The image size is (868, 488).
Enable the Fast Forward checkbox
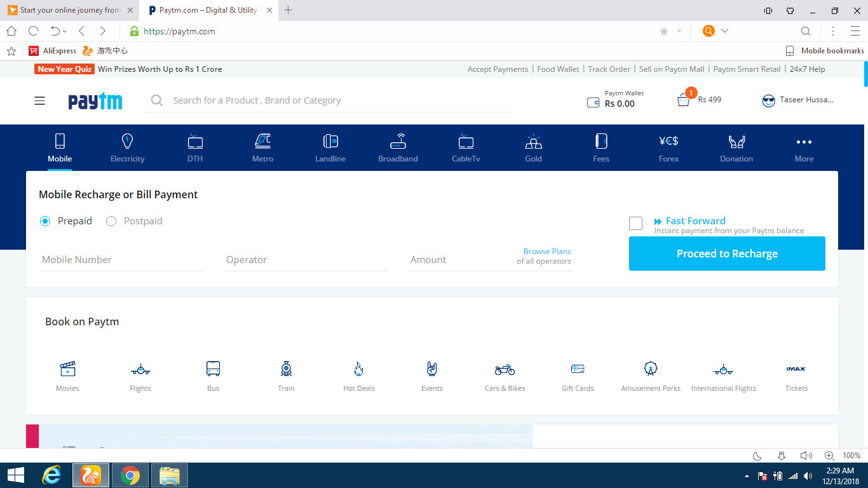point(635,223)
